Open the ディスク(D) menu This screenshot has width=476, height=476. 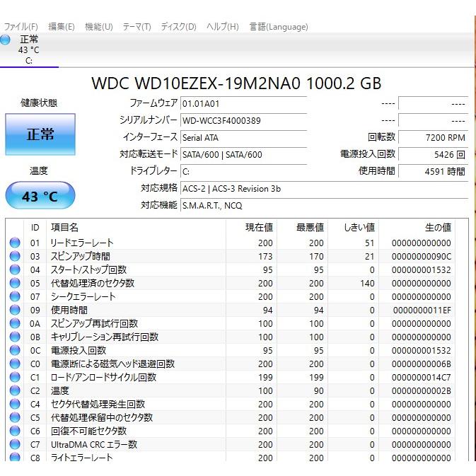coord(178,27)
